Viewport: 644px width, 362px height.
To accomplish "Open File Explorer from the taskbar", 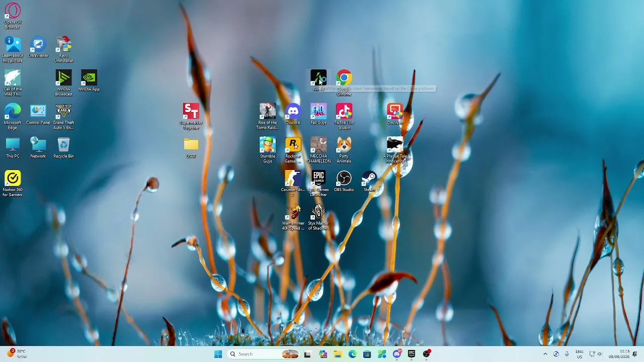I will 338,354.
